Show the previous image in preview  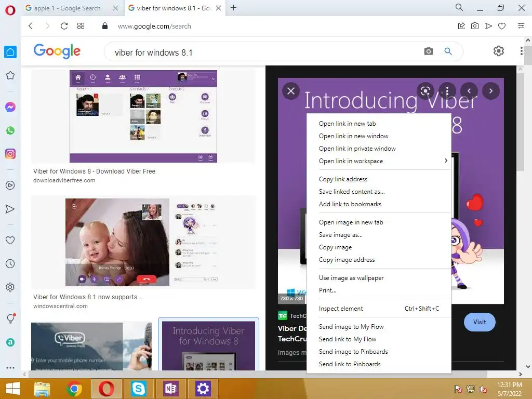[x=469, y=91]
